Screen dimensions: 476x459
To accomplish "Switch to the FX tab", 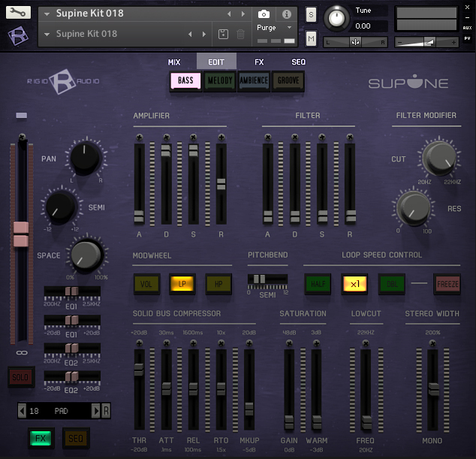I will click(259, 62).
